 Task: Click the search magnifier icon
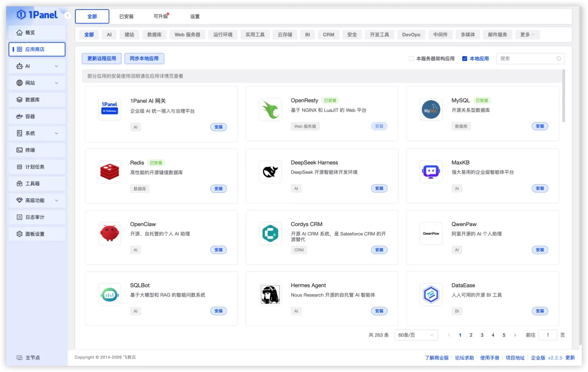click(x=559, y=58)
